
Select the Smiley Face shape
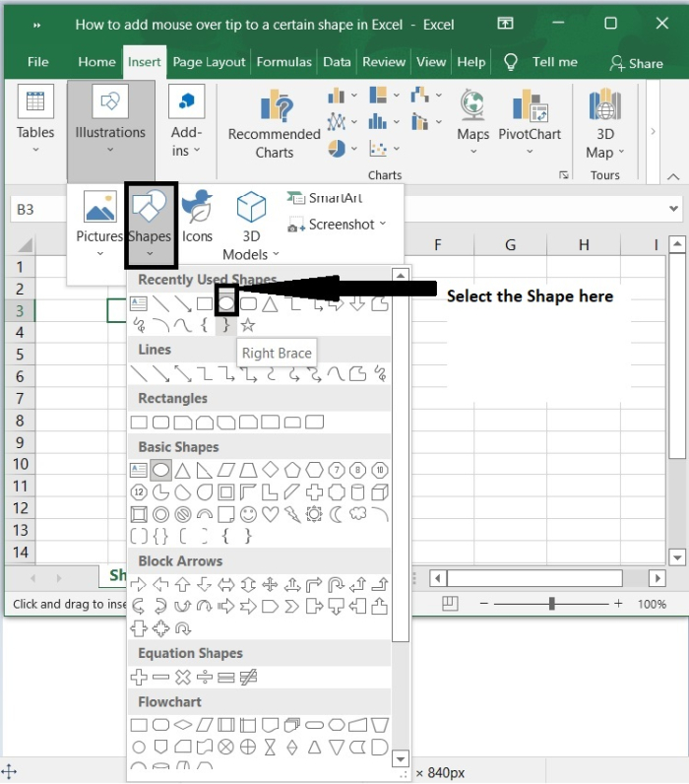coord(248,514)
